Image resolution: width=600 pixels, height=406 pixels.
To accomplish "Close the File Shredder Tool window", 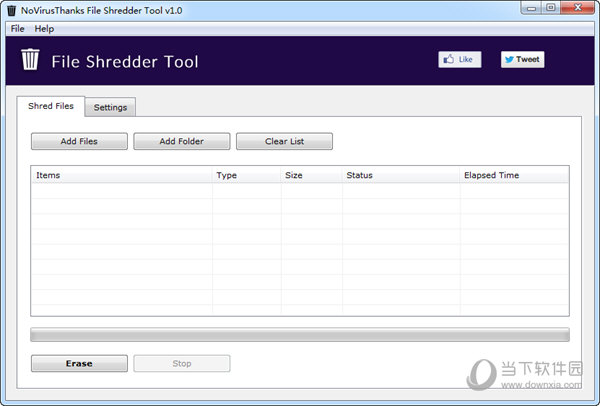I will tap(578, 8).
